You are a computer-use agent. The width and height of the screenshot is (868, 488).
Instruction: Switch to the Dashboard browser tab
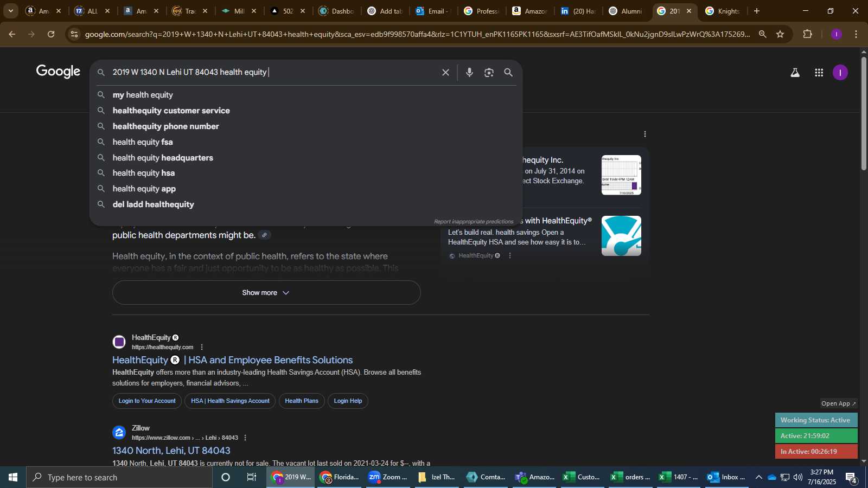point(336,11)
